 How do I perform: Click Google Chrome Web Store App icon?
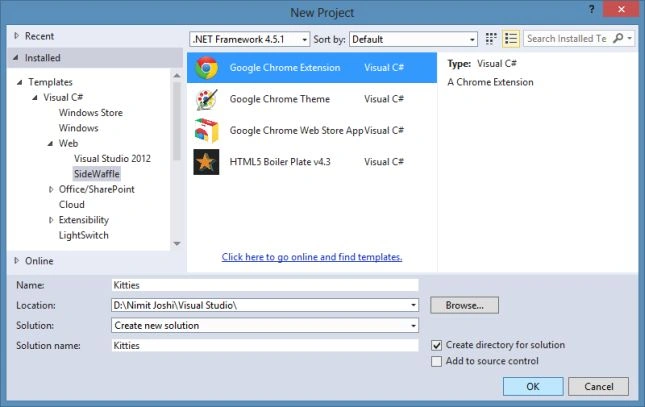coord(206,130)
